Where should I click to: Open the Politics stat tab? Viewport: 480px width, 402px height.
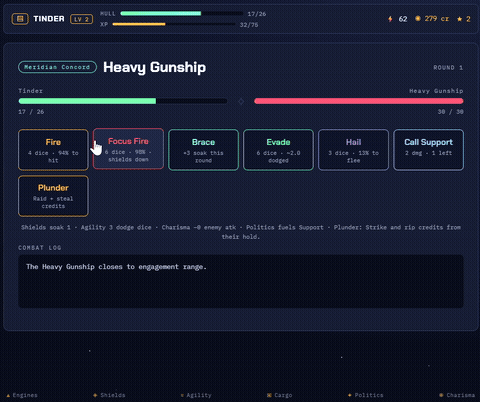coord(366,395)
